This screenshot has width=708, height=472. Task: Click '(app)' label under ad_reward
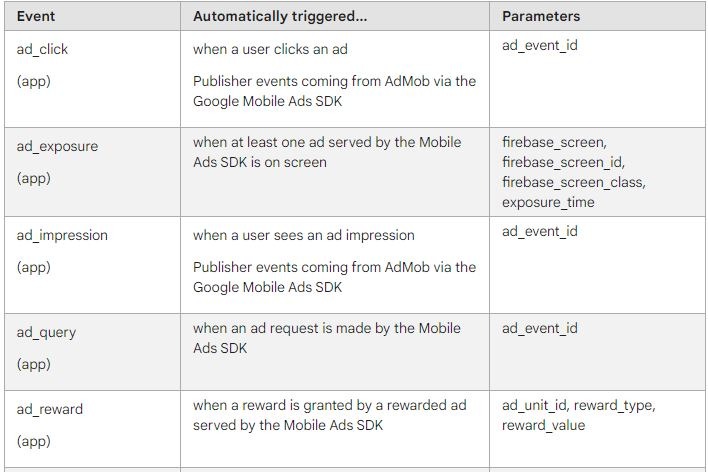34,441
